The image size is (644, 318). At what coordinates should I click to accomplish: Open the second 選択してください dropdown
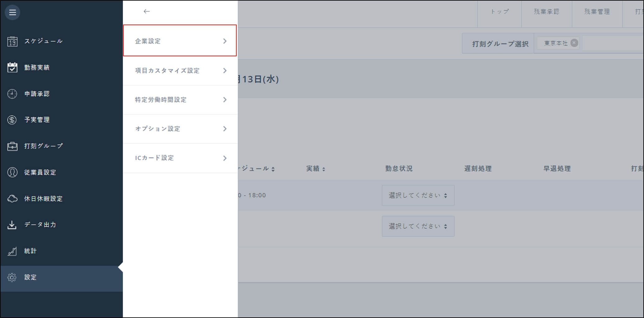418,226
